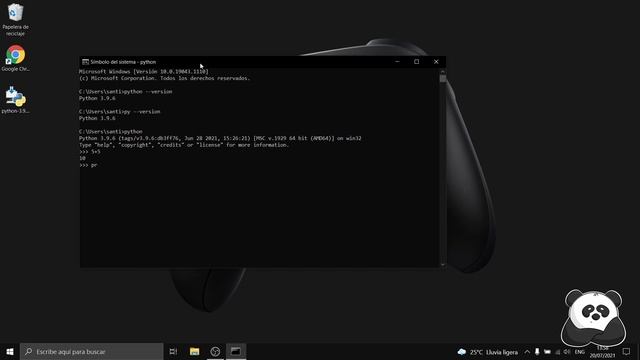Click the console scrollbar down arrow

443,264
